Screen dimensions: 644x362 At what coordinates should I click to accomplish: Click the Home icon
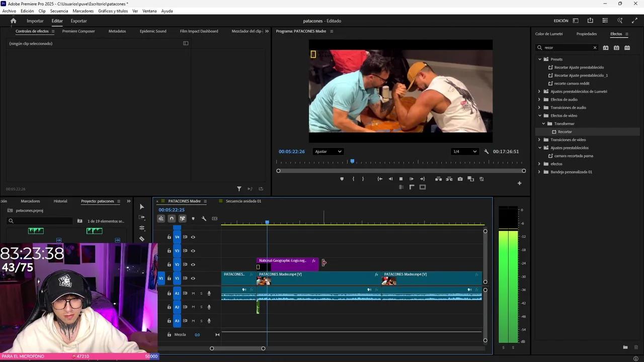[x=14, y=21]
